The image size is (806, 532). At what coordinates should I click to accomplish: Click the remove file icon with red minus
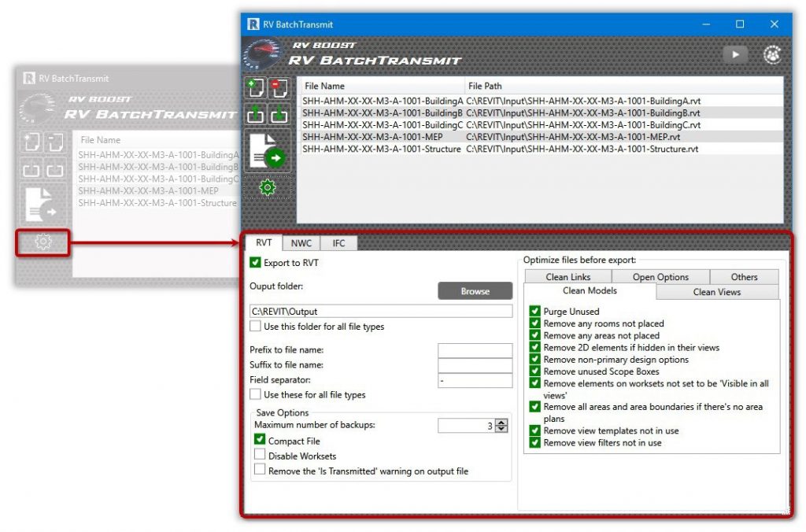pos(279,88)
